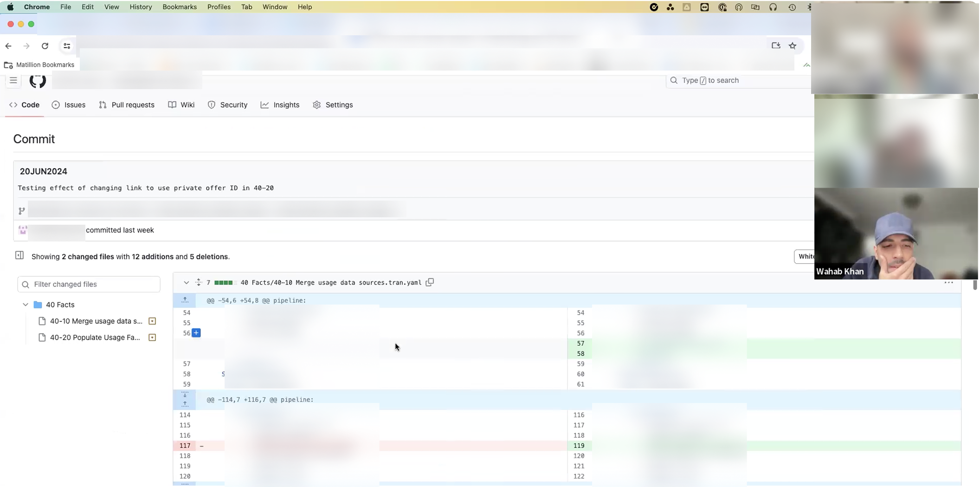Click the page's vertical scrollbar thumb

[975, 285]
